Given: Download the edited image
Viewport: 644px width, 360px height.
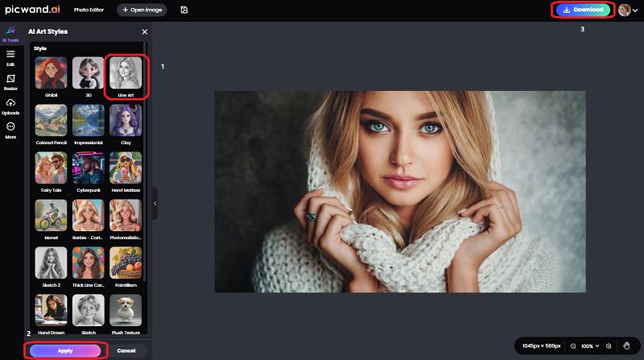Looking at the screenshot, I should (x=583, y=10).
